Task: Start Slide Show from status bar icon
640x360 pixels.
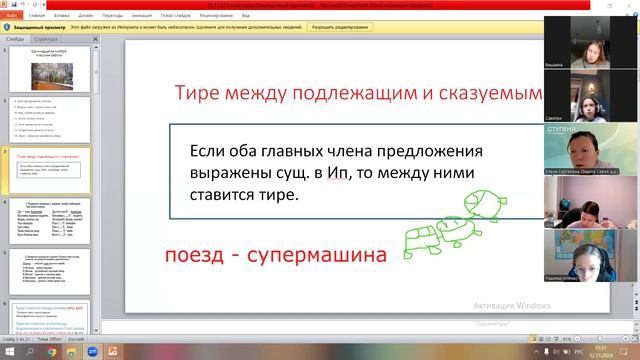Action: [556, 339]
